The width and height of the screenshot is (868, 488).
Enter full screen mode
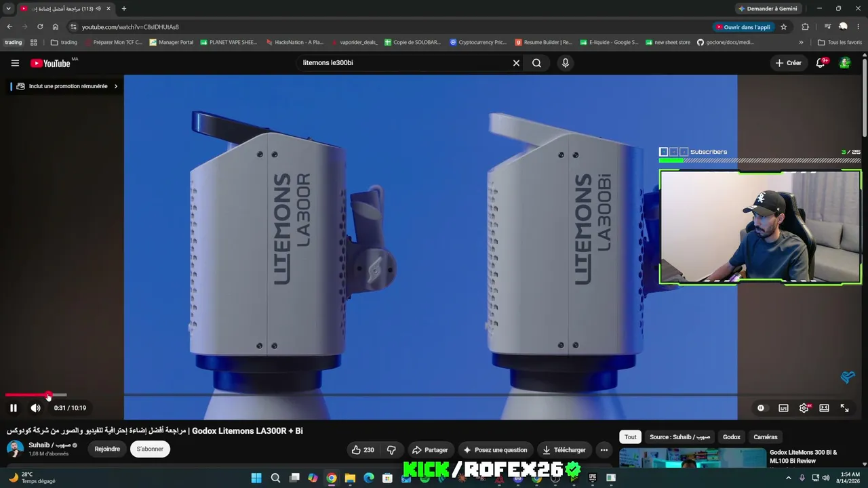pyautogui.click(x=844, y=408)
